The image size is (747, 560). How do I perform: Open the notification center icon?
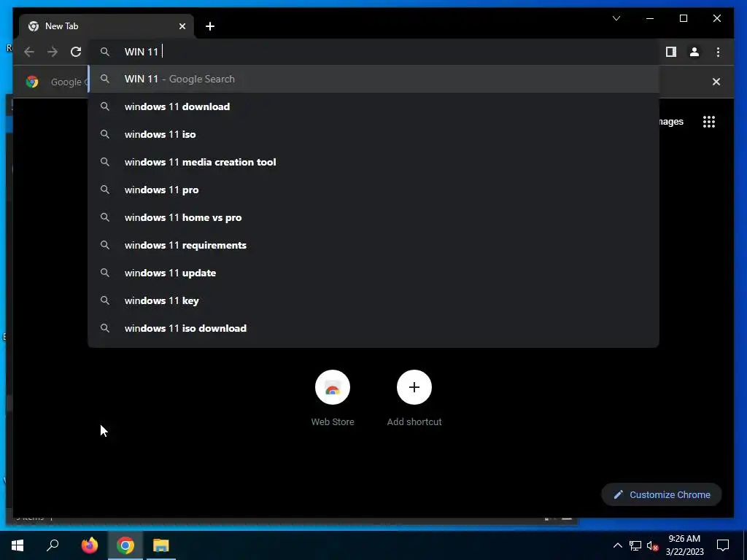(x=723, y=545)
